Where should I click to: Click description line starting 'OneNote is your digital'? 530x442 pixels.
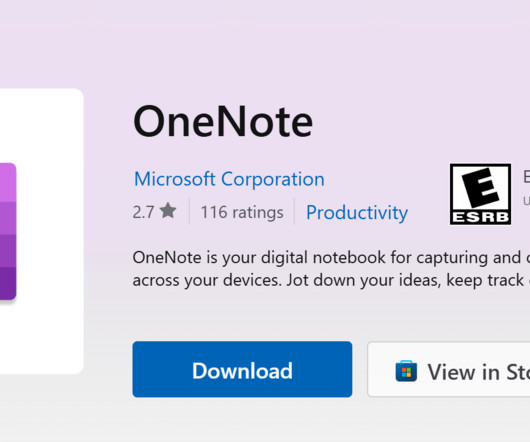[x=331, y=258]
